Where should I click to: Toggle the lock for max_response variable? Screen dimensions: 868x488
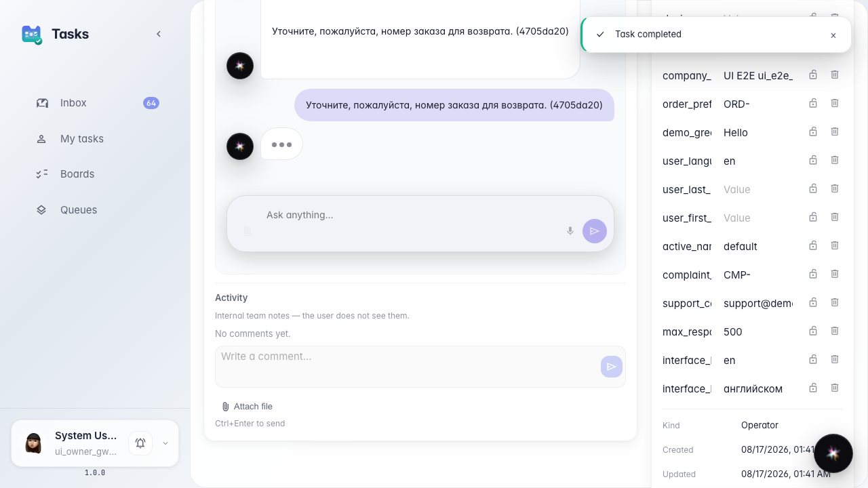coord(813,331)
